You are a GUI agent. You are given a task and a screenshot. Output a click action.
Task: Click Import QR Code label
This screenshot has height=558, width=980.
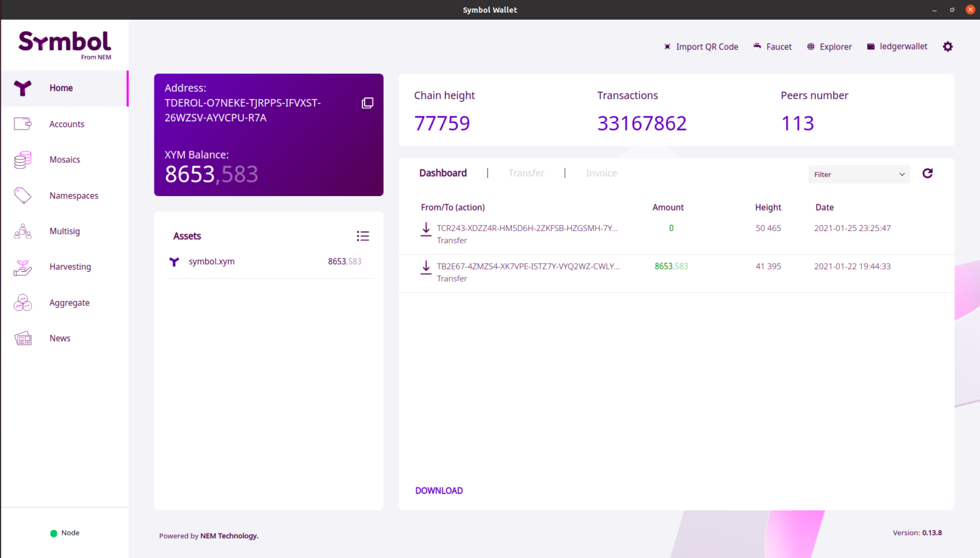click(x=707, y=47)
